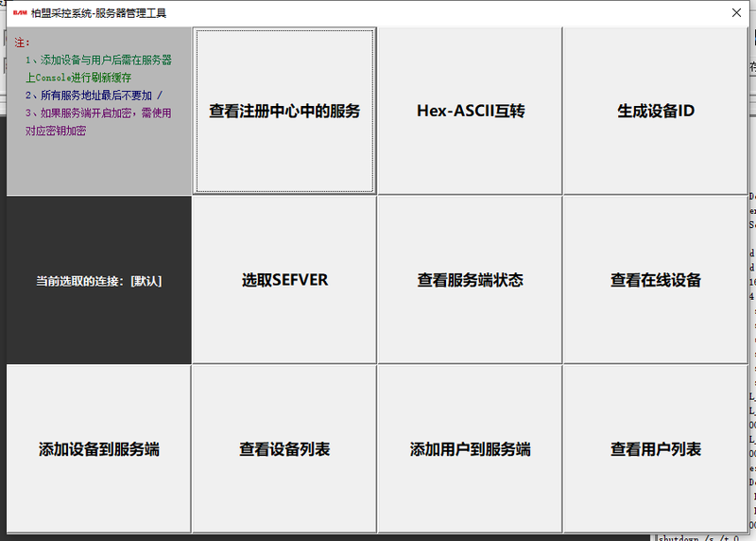This screenshot has width=756, height=541.
Task: Click 添加用户到服务端
Action: click(x=470, y=449)
